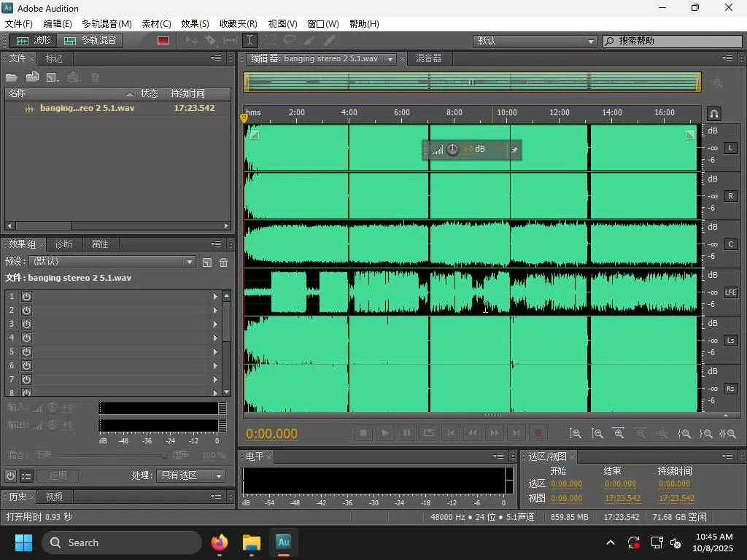Switch to the 混音器 tab
This screenshot has width=747, height=560.
tap(428, 58)
